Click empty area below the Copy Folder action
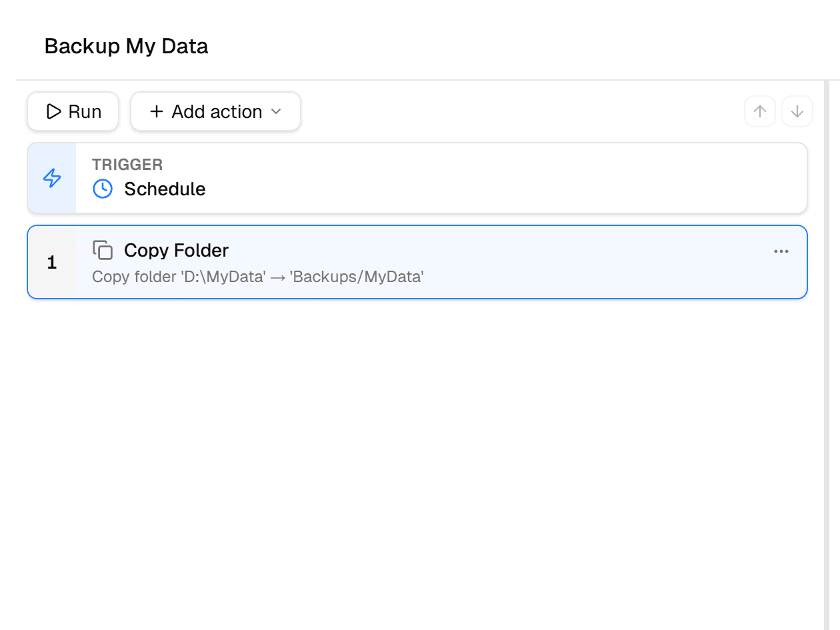840x630 pixels. coord(417,460)
